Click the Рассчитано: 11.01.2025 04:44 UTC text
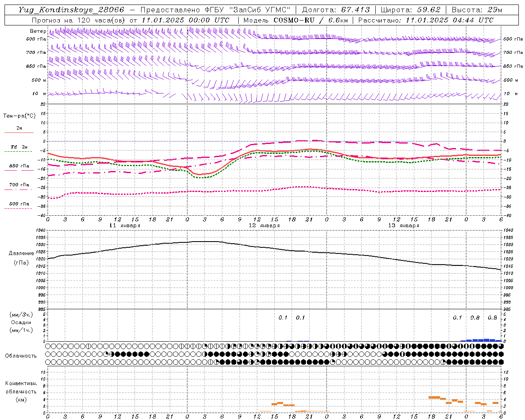This screenshot has width=525, height=420. click(x=426, y=20)
